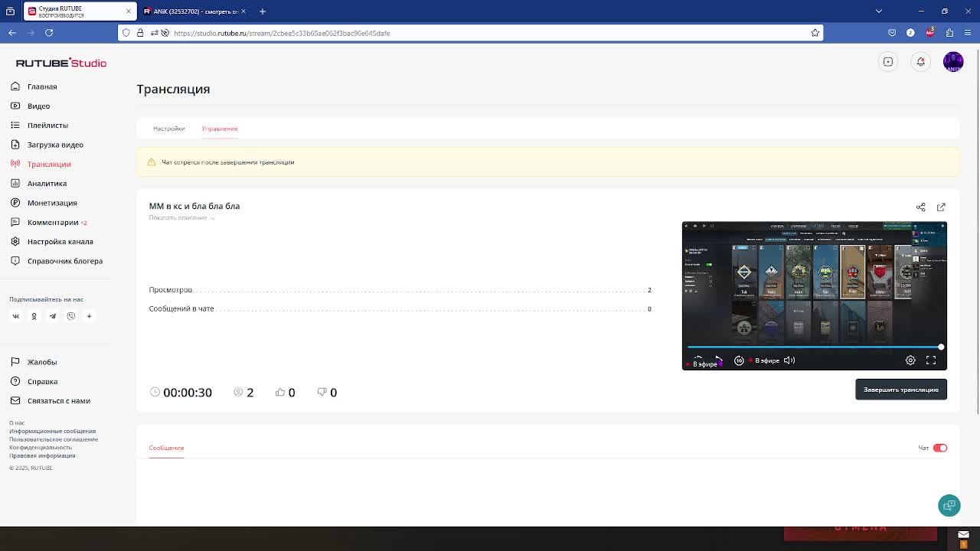Open the Главная sidebar item

[42, 86]
